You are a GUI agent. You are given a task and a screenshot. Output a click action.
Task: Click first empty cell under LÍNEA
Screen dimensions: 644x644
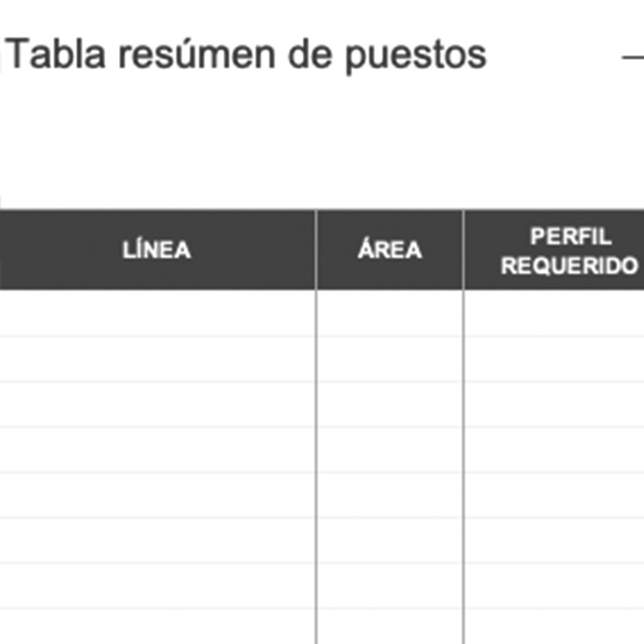tap(157, 313)
